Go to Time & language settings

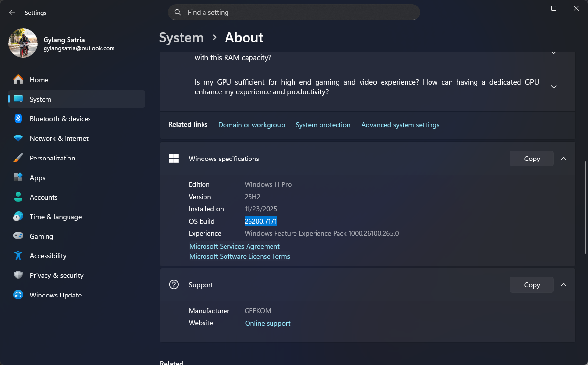pos(55,217)
